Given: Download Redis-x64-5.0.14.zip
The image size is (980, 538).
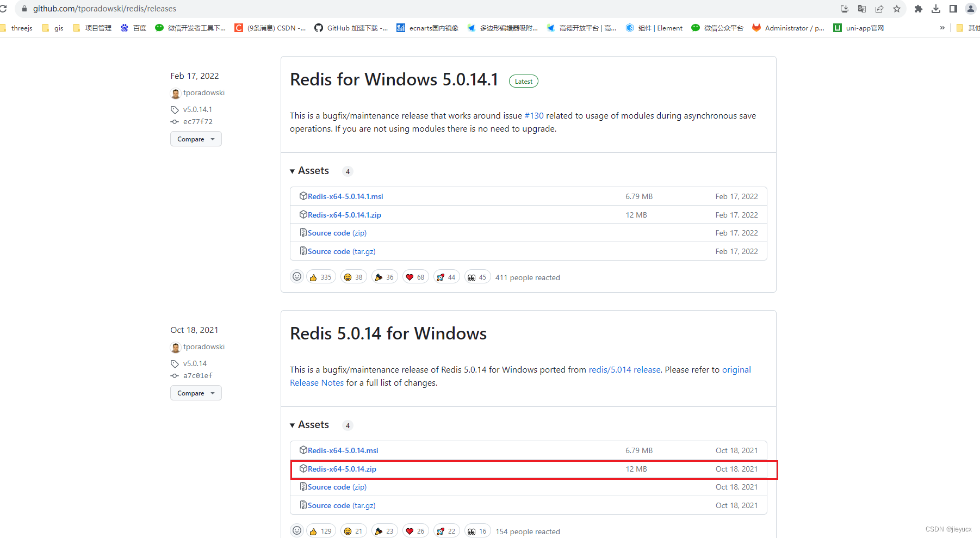Looking at the screenshot, I should pos(342,469).
